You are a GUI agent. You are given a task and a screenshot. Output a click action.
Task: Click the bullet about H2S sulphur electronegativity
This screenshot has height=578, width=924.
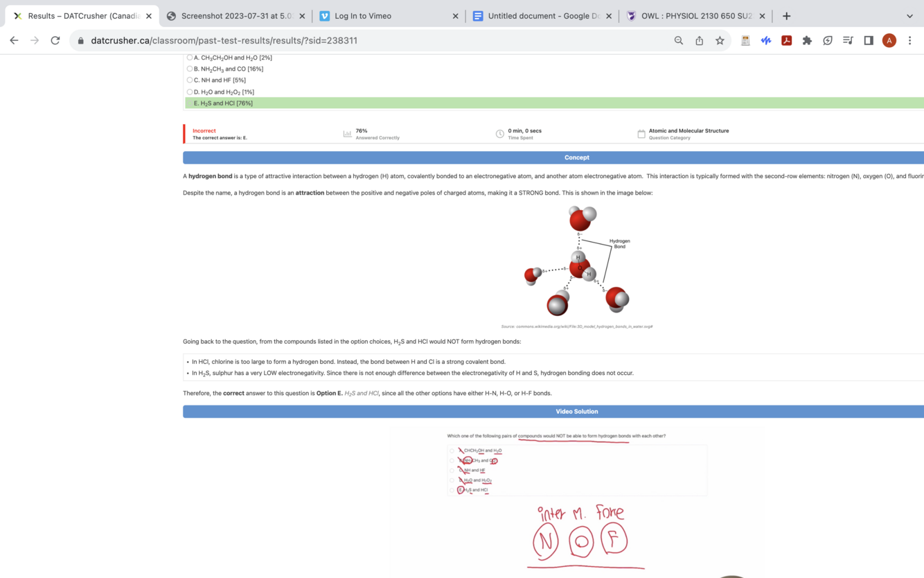click(412, 373)
